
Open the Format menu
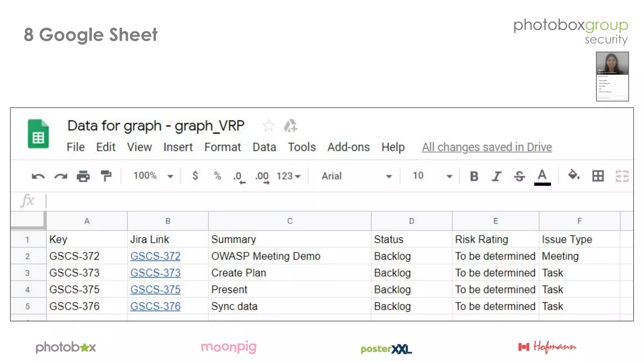(x=223, y=147)
